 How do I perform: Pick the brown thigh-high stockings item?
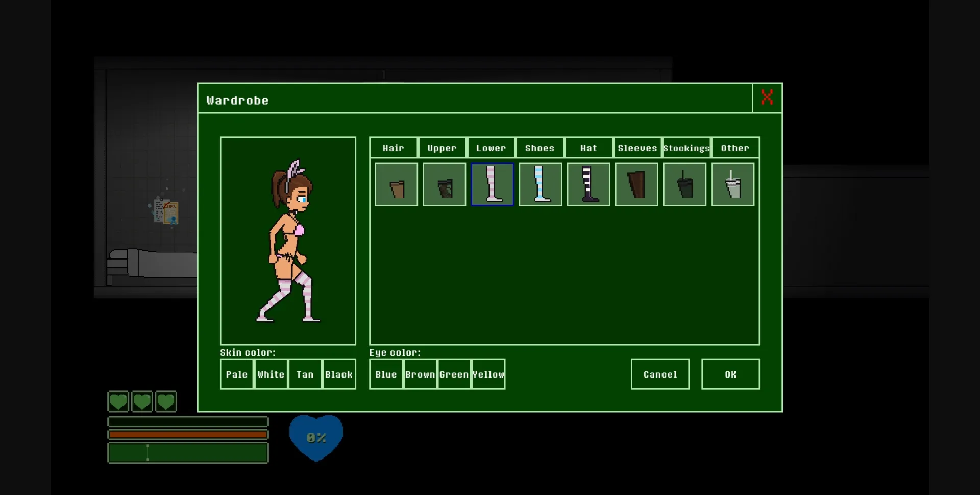(636, 184)
